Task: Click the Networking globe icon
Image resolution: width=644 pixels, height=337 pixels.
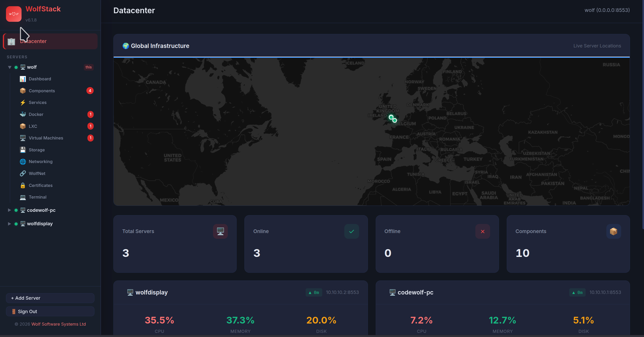Action: [x=23, y=162]
